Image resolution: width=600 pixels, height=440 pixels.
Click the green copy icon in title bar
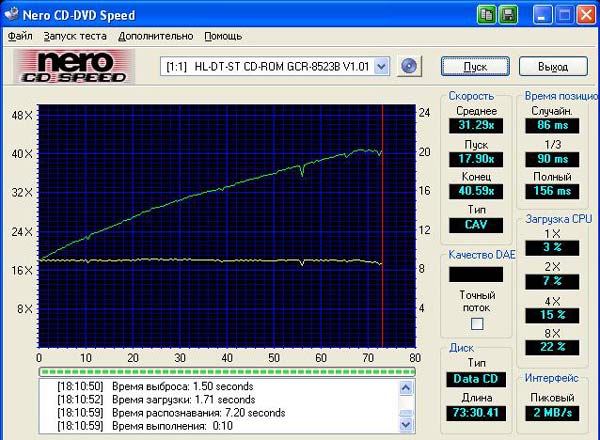tap(487, 14)
